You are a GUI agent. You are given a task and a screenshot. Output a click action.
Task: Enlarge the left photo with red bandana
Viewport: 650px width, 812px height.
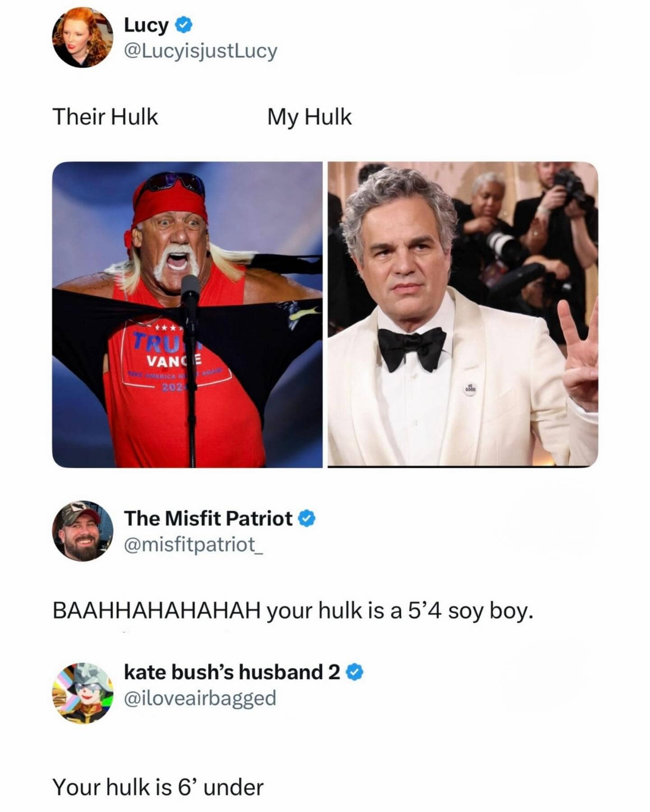(x=187, y=314)
